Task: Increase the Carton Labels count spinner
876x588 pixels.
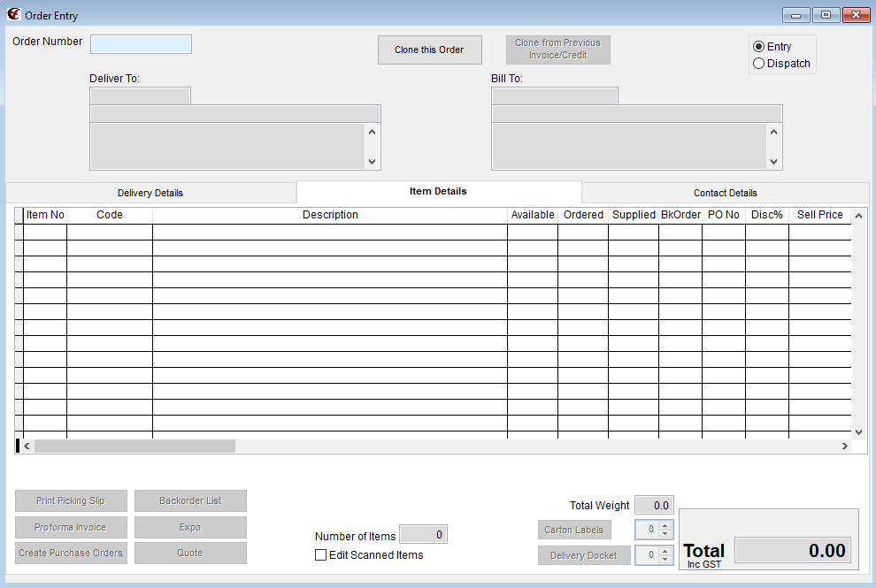Action: pos(666,525)
